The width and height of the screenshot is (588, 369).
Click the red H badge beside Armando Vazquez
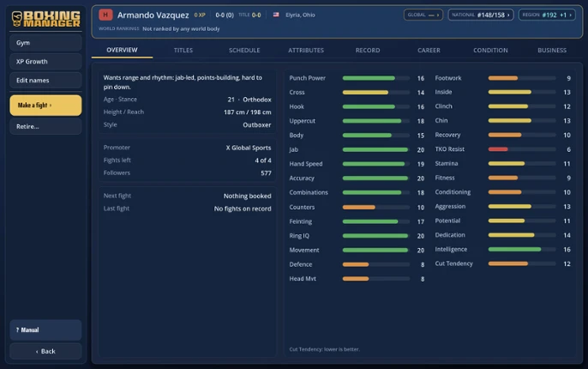pyautogui.click(x=105, y=15)
